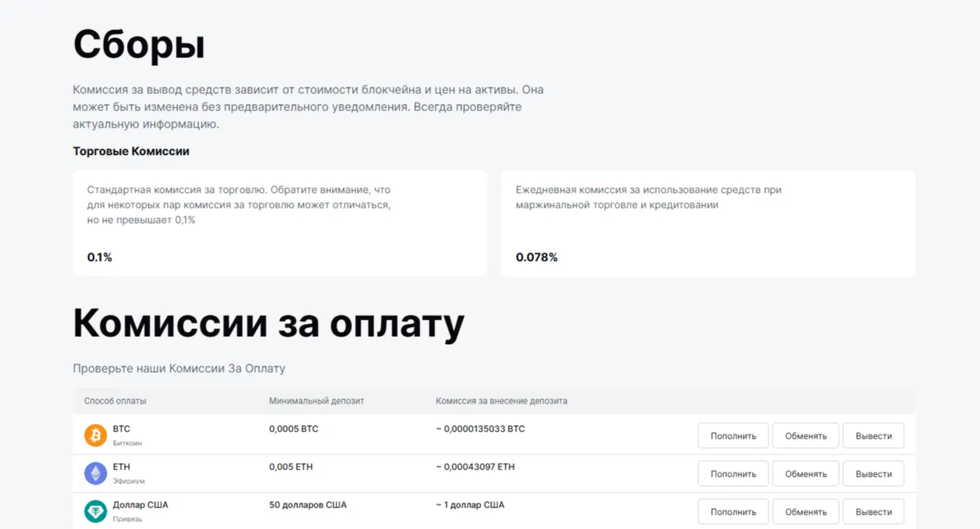Click the Торговые Комиссии subheading
This screenshot has height=529, width=980.
click(130, 151)
